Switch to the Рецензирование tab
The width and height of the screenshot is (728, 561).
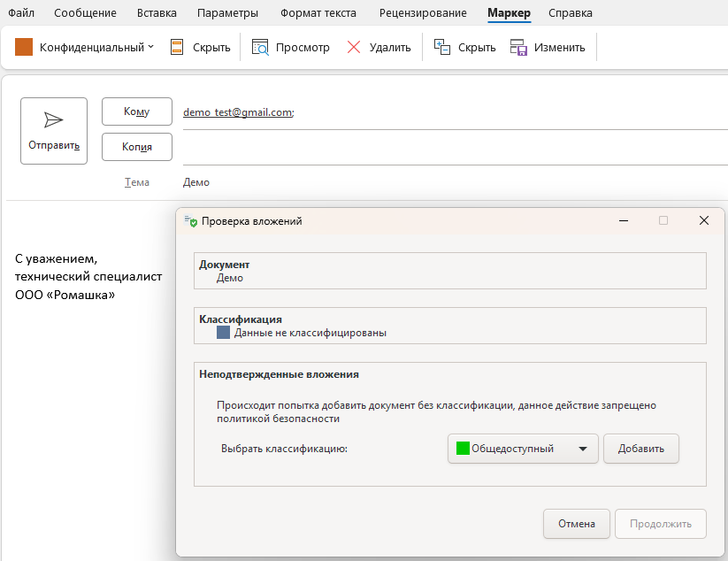click(423, 13)
